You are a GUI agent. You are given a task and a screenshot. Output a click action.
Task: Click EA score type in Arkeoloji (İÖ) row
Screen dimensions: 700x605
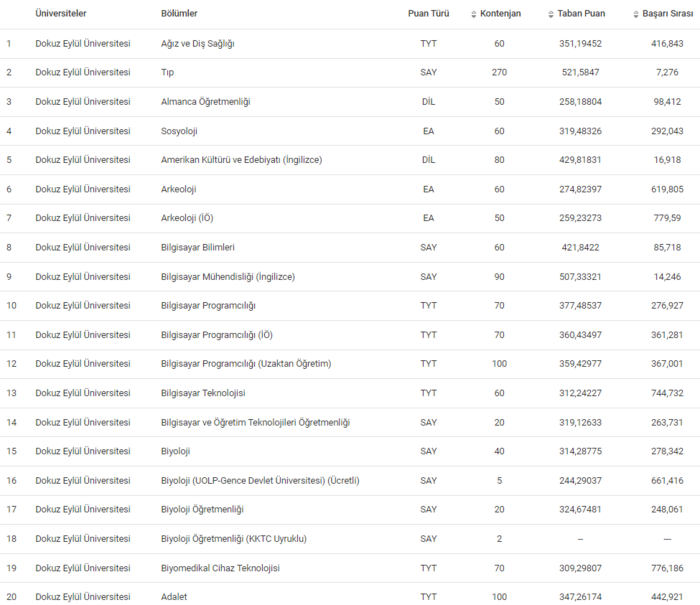click(428, 218)
